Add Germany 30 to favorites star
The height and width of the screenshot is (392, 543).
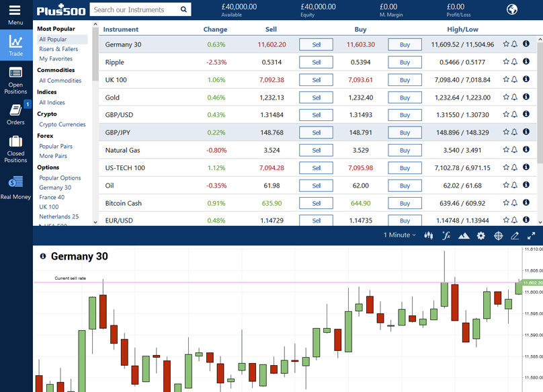coord(506,44)
